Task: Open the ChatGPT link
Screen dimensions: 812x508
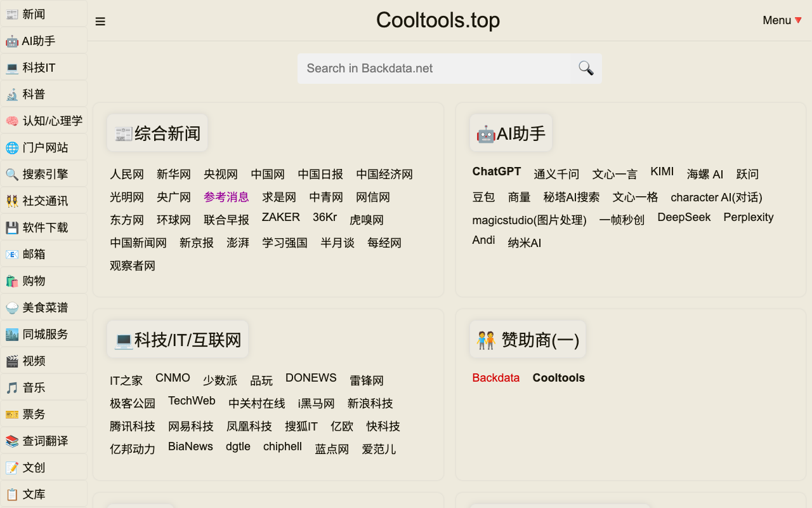Action: [497, 171]
